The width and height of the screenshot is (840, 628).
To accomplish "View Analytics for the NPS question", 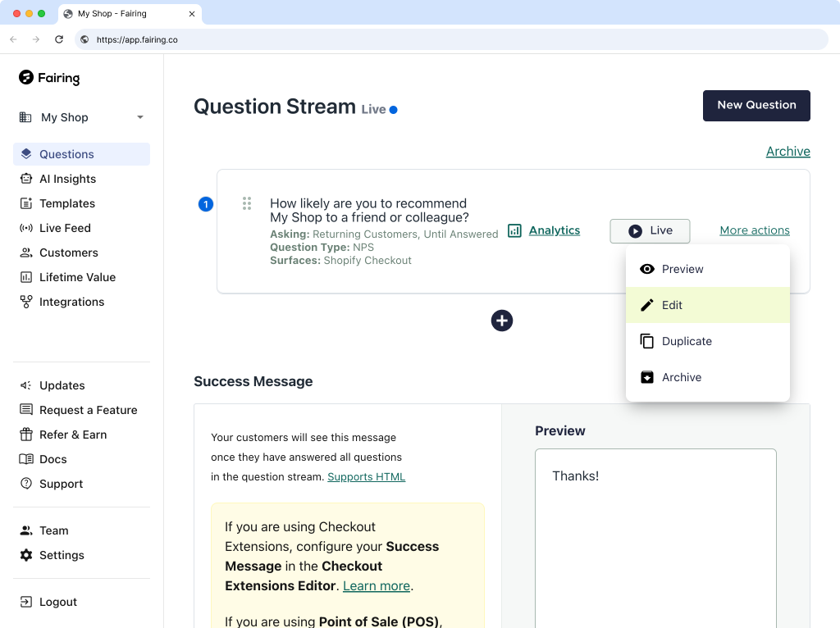I will tap(554, 230).
